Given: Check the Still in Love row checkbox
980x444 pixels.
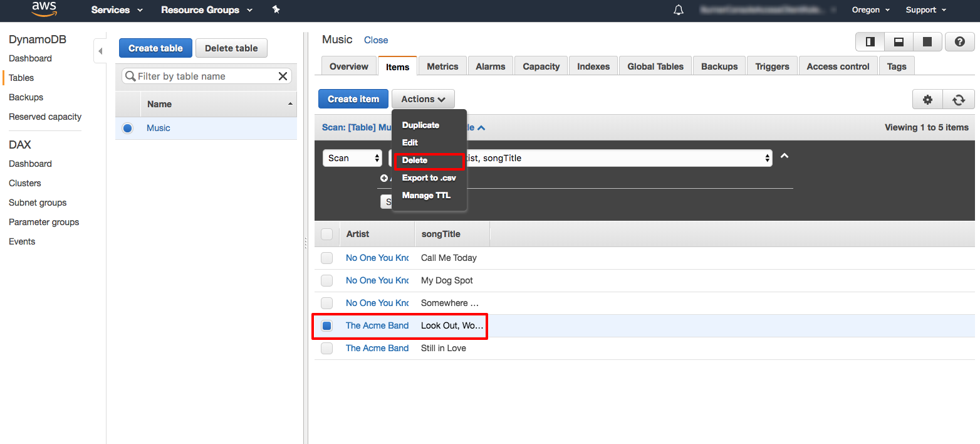Looking at the screenshot, I should 327,348.
